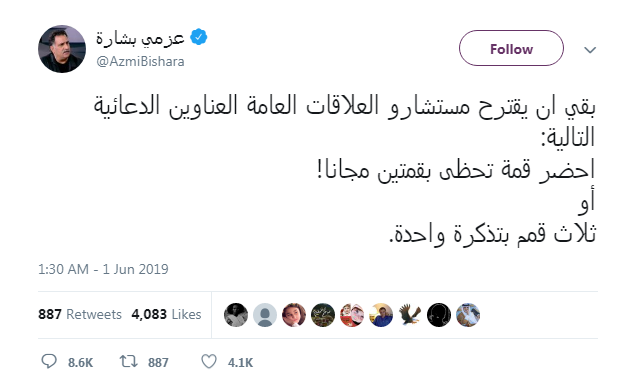Click the 8.6K replies count
635x384 pixels.
tap(81, 362)
